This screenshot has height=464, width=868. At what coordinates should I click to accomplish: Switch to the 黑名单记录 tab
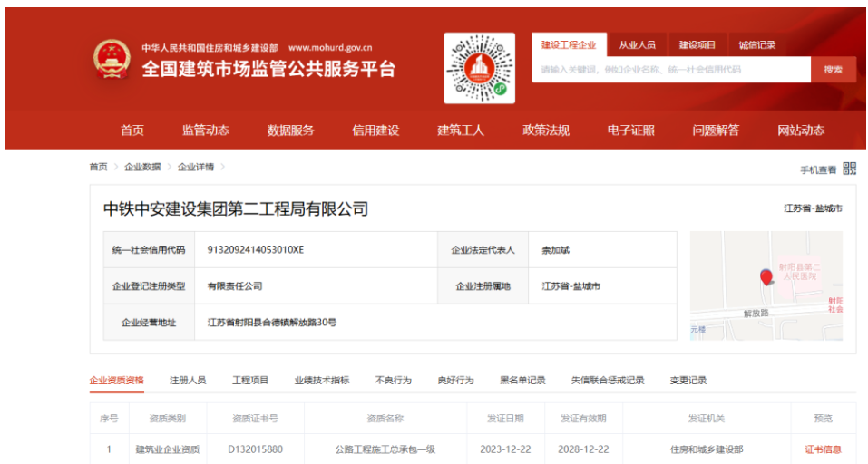point(522,380)
